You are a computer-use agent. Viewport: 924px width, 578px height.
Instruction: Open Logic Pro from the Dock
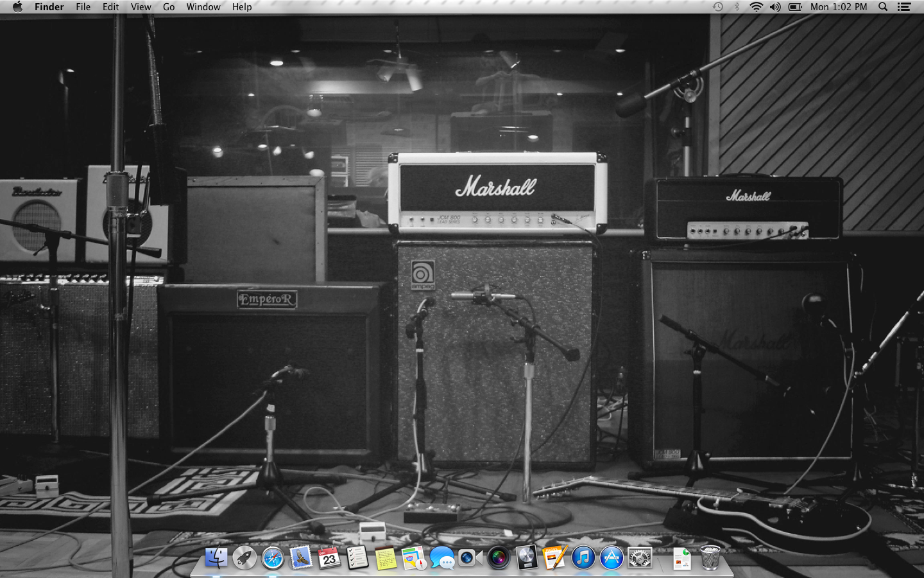tap(527, 557)
